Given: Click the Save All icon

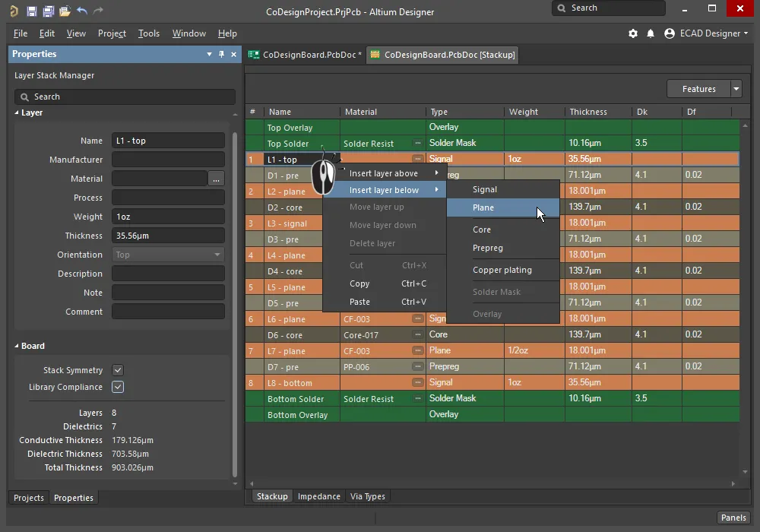Looking at the screenshot, I should click(x=48, y=11).
